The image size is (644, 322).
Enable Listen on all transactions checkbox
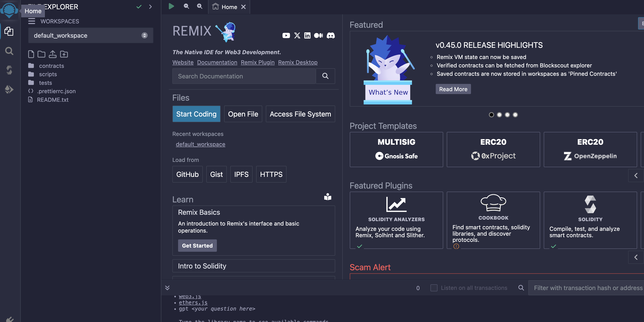[x=434, y=288]
